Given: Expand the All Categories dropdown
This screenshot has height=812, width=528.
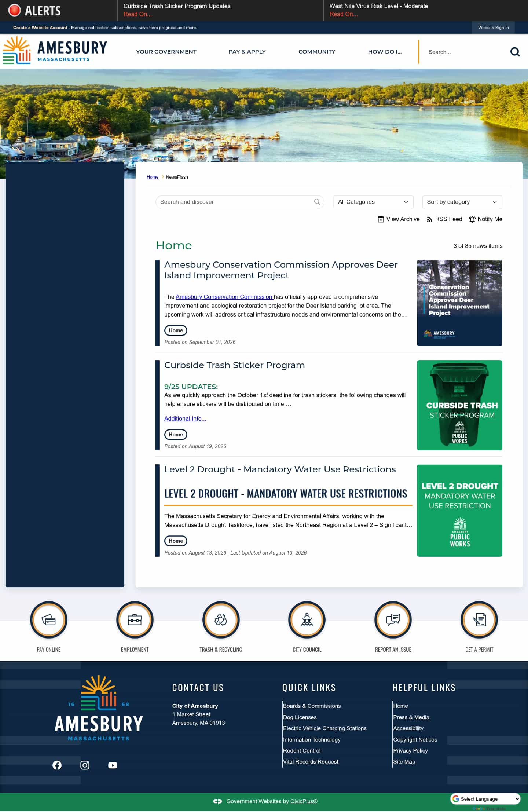Looking at the screenshot, I should (x=373, y=202).
